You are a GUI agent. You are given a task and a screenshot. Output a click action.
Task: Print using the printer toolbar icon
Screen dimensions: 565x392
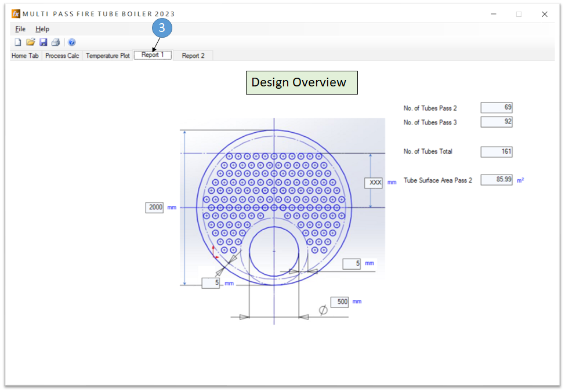point(56,42)
